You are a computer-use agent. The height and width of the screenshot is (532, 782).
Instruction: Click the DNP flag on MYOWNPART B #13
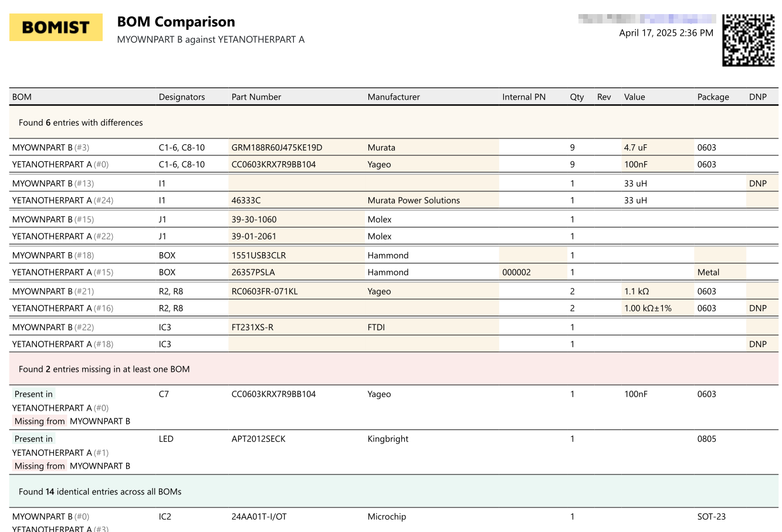[757, 184]
